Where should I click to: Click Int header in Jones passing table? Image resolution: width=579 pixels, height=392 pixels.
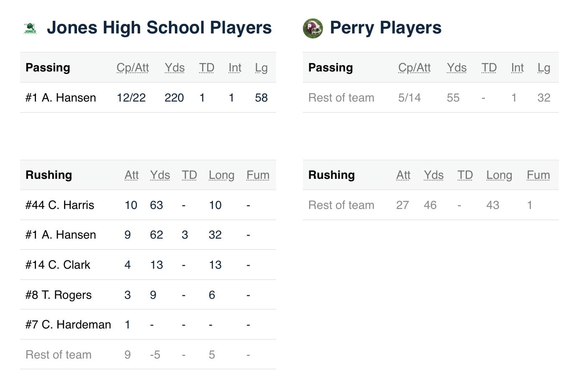pyautogui.click(x=235, y=68)
